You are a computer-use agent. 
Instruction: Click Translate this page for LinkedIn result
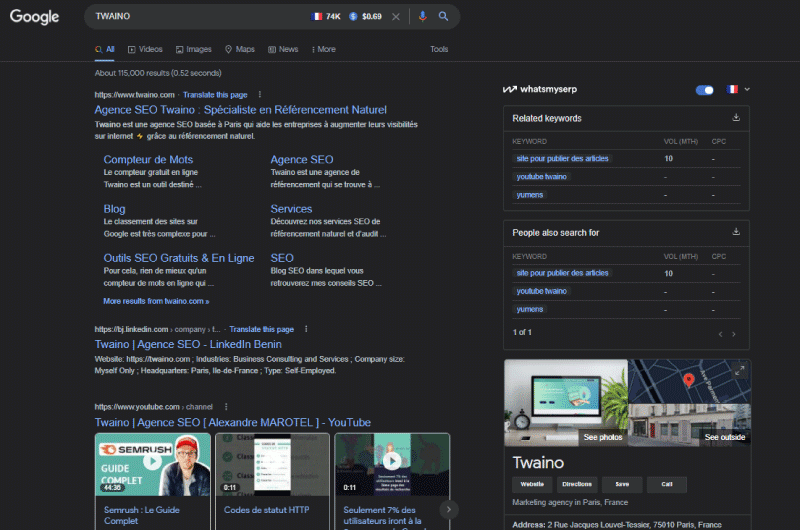pyautogui.click(x=261, y=330)
